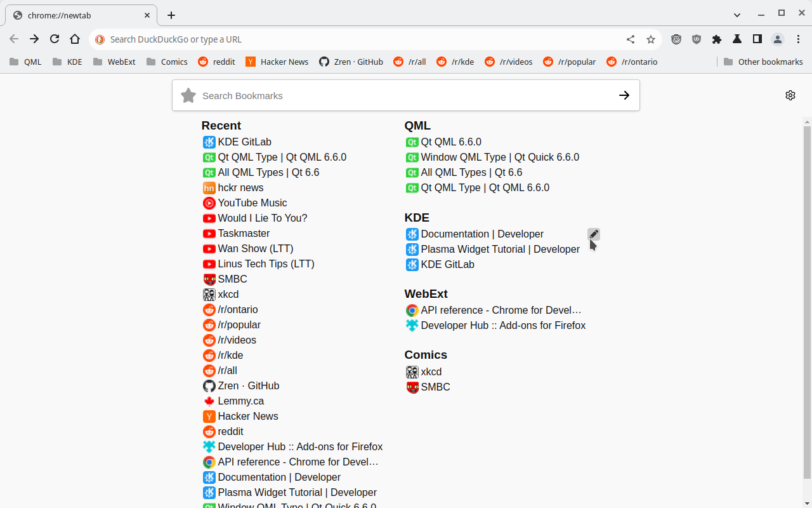Select the chrome://newtab tab
812x508 pixels.
click(x=76, y=15)
